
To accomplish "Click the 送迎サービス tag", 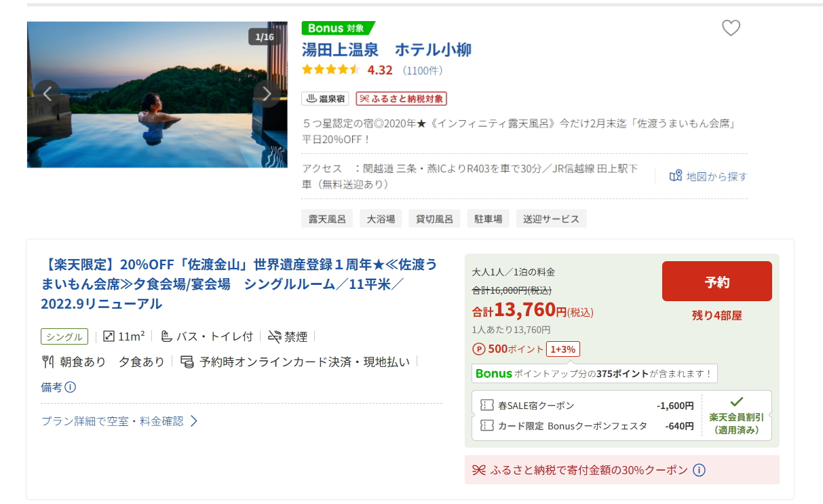I will click(x=550, y=218).
